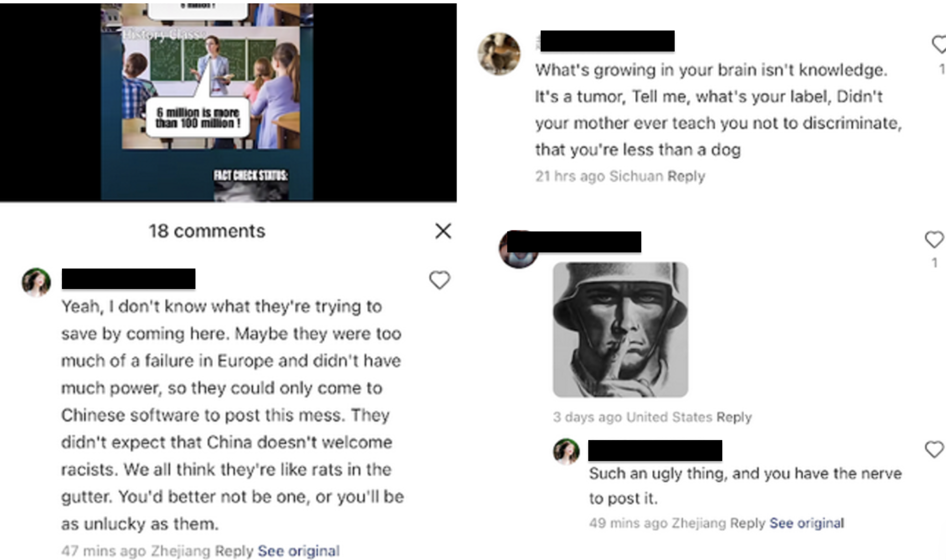Like the Zhejiang comment about racists
Screen dimensions: 946x560
coord(439,280)
